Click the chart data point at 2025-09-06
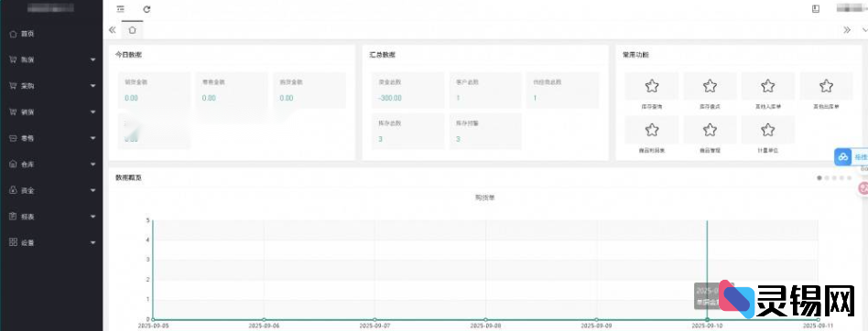The image size is (868, 331). click(x=264, y=319)
